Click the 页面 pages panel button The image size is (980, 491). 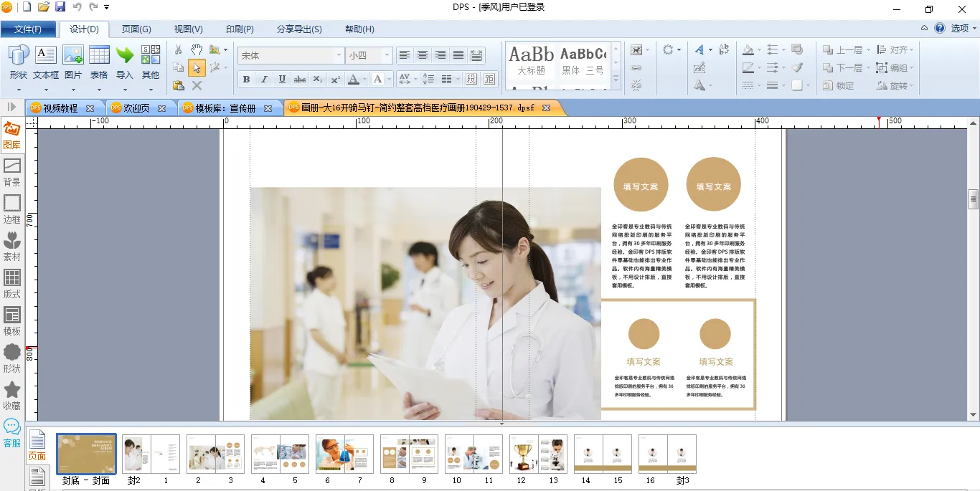pyautogui.click(x=37, y=446)
